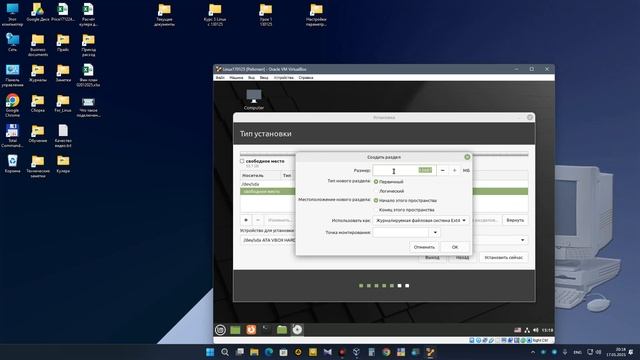Open the Files manager in Mint panel
Image resolution: width=640 pixels, height=360 pixels.
click(282, 330)
